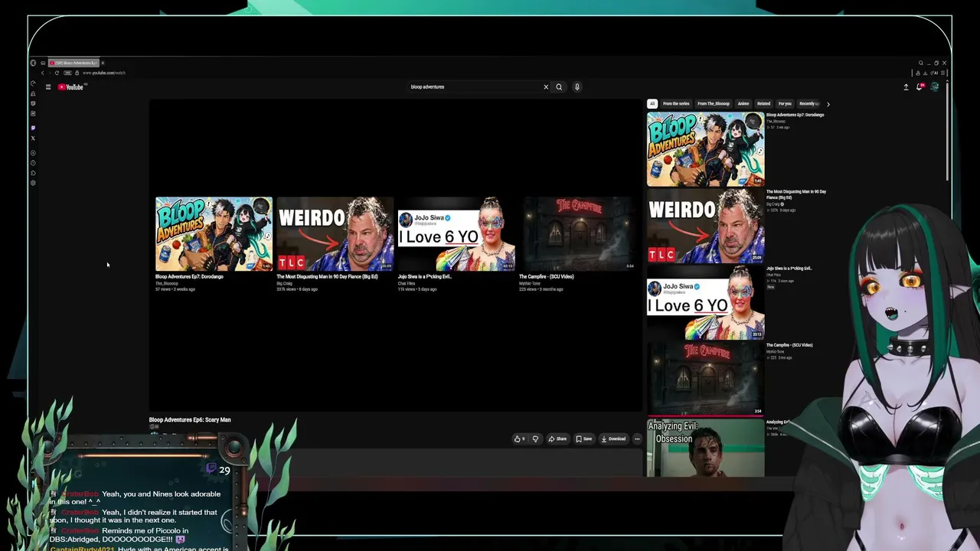
Task: Select the For you filter chip
Action: pos(785,103)
